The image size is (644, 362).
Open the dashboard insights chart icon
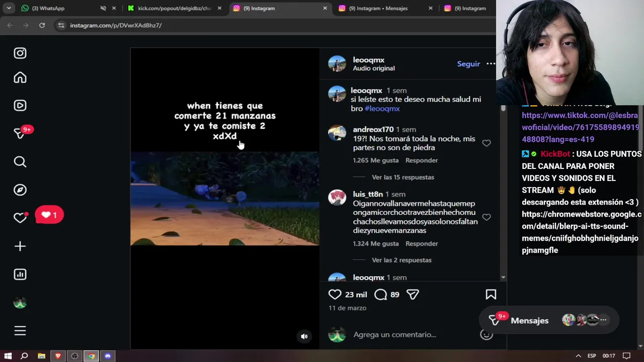coord(20,274)
